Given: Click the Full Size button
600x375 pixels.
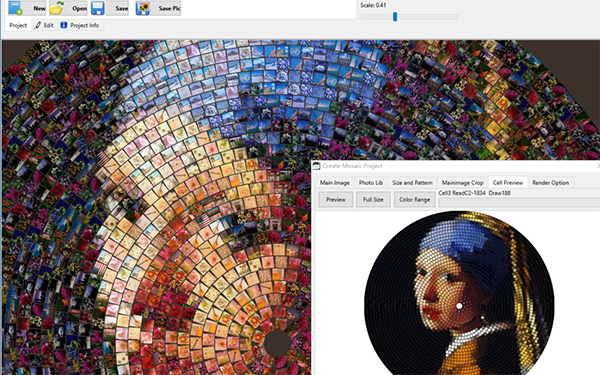Looking at the screenshot, I should pos(373,199).
